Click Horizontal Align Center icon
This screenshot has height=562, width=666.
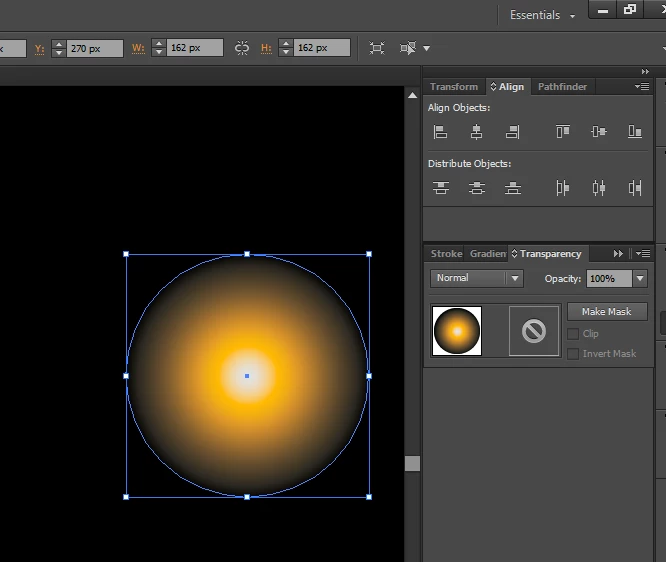(x=476, y=131)
